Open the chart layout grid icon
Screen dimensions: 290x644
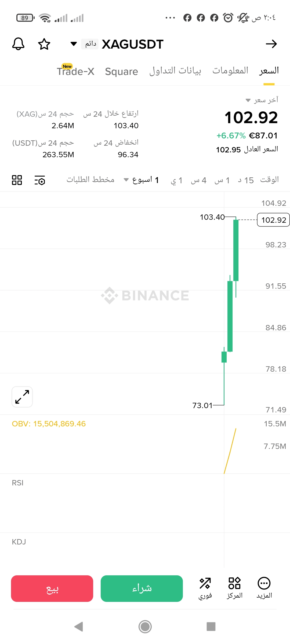coord(17,180)
